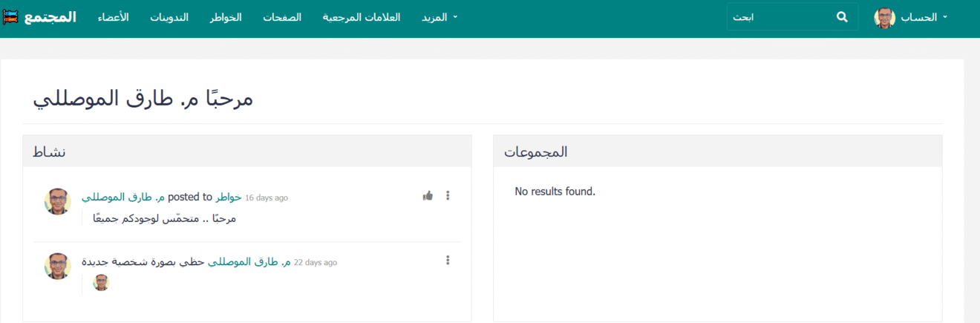Open العلامات المرجعية bookmarks menu item
980x323 pixels.
tap(362, 17)
